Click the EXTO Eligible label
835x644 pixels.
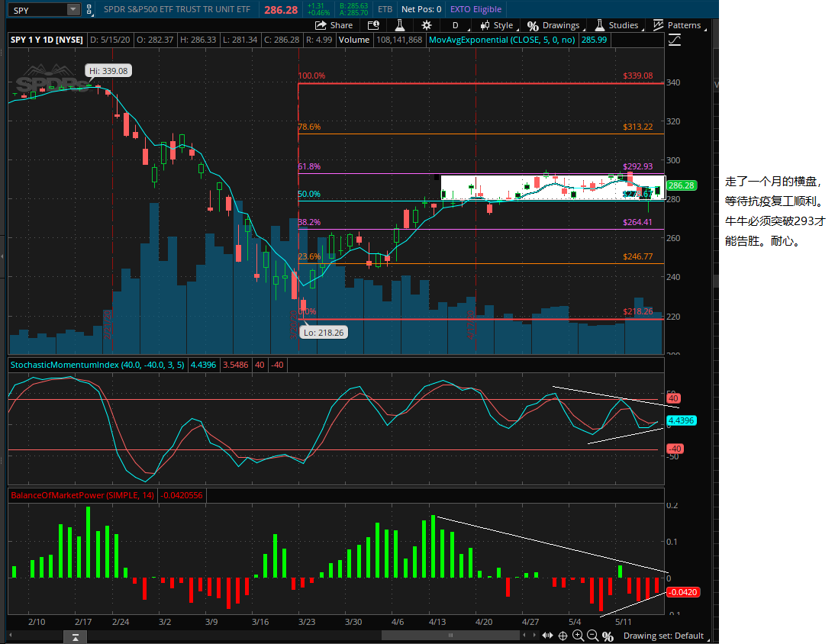pyautogui.click(x=476, y=9)
